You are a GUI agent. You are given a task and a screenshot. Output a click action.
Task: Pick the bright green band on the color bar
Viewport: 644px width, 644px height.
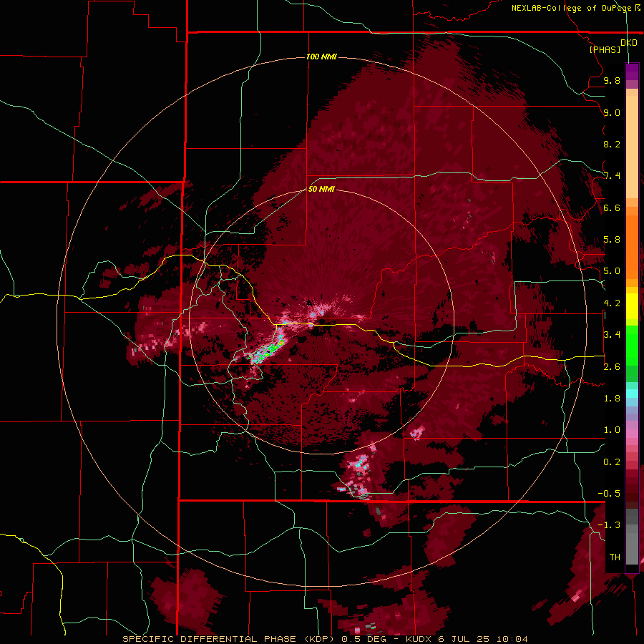[632, 345]
